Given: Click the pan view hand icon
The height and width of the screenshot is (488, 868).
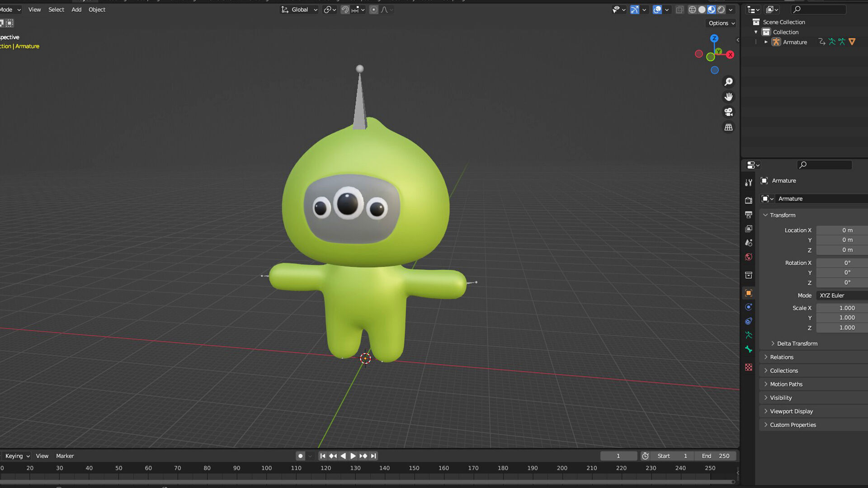Looking at the screenshot, I should [728, 97].
